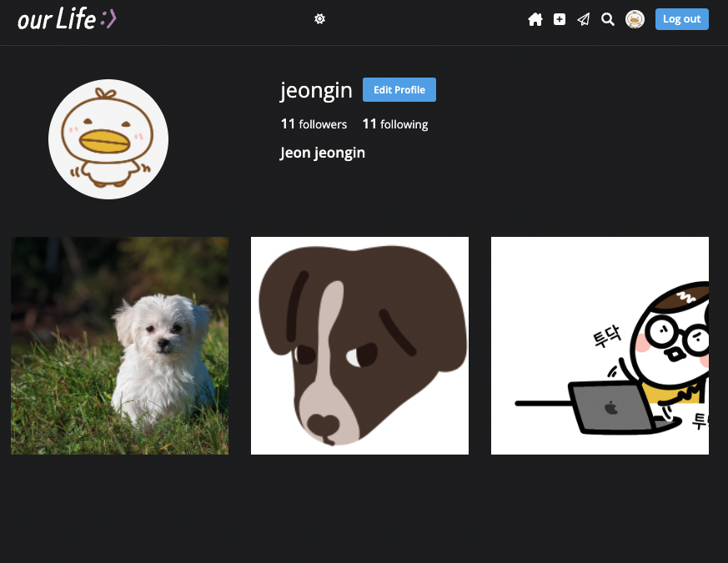This screenshot has height=563, width=728.
Task: Open the white puppy photo post
Action: (x=120, y=345)
